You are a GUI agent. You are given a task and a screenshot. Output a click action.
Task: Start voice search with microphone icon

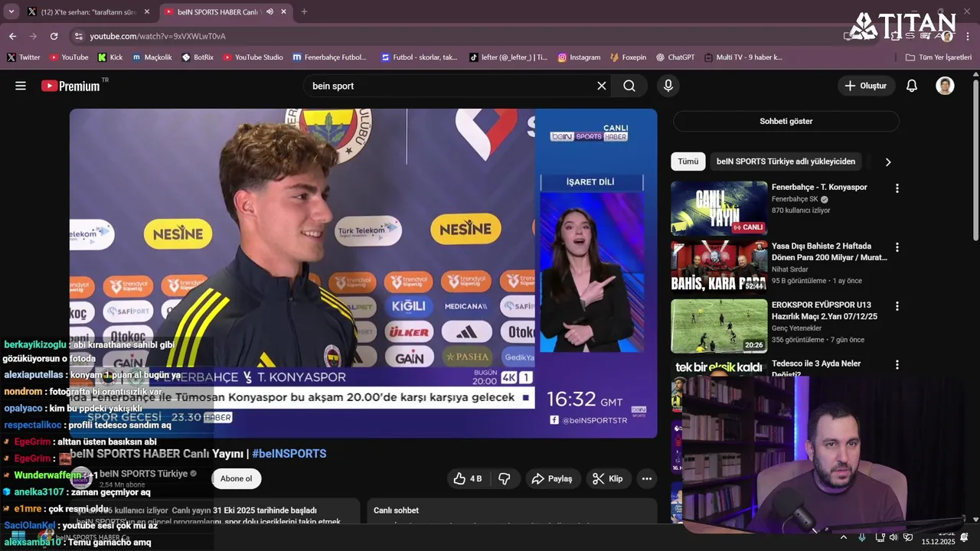(x=668, y=86)
